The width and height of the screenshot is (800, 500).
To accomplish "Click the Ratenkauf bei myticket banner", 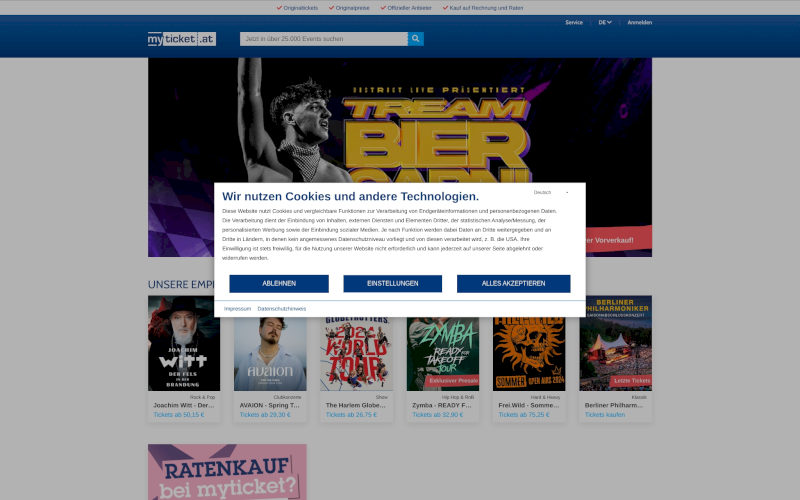I will 227,472.
